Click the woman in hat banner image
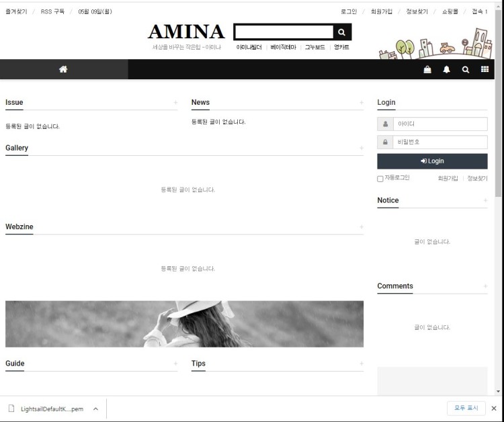The width and height of the screenshot is (504, 422). click(x=184, y=324)
